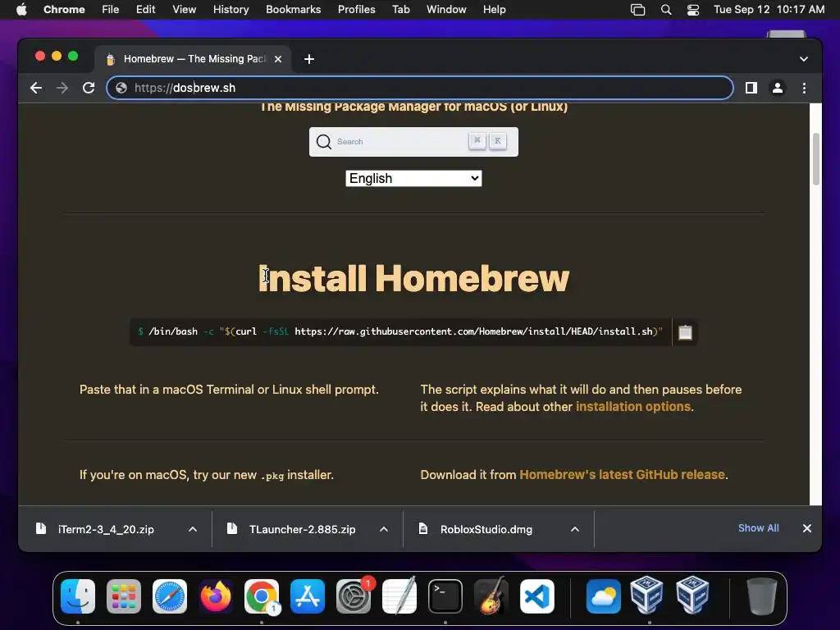This screenshot has height=630, width=840.
Task: Open System Preferences from the Dock
Action: pyautogui.click(x=354, y=596)
